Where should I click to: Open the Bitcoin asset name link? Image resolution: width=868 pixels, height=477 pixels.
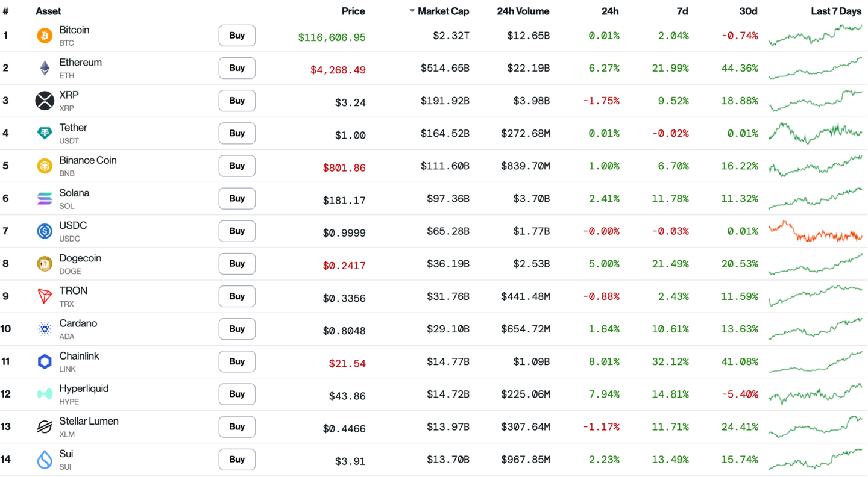click(x=74, y=30)
